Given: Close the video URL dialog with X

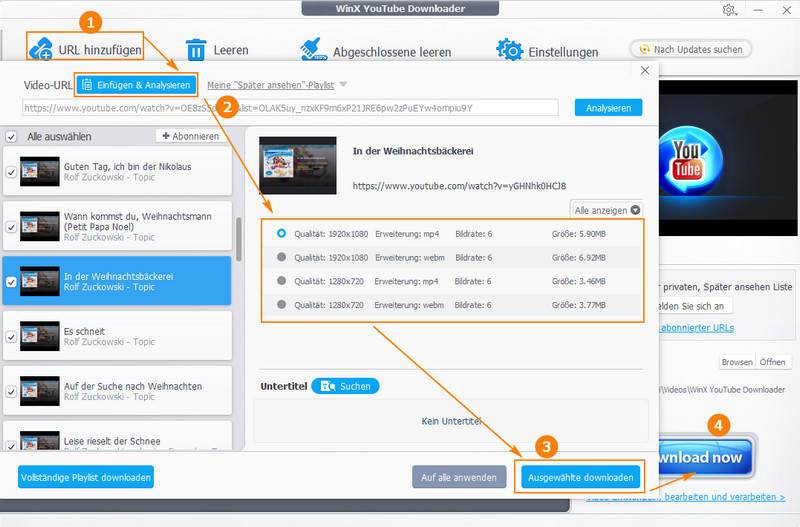Looking at the screenshot, I should pos(645,71).
